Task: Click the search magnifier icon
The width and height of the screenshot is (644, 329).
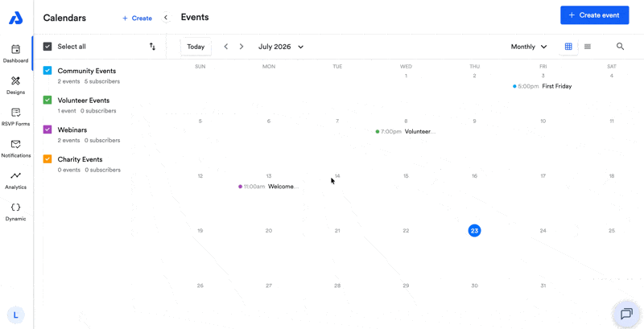Action: 620,47
